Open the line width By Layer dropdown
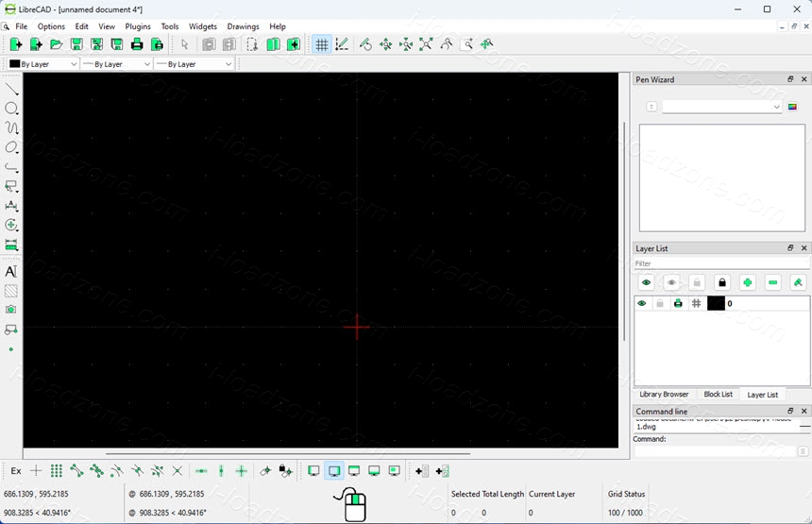 coord(117,64)
